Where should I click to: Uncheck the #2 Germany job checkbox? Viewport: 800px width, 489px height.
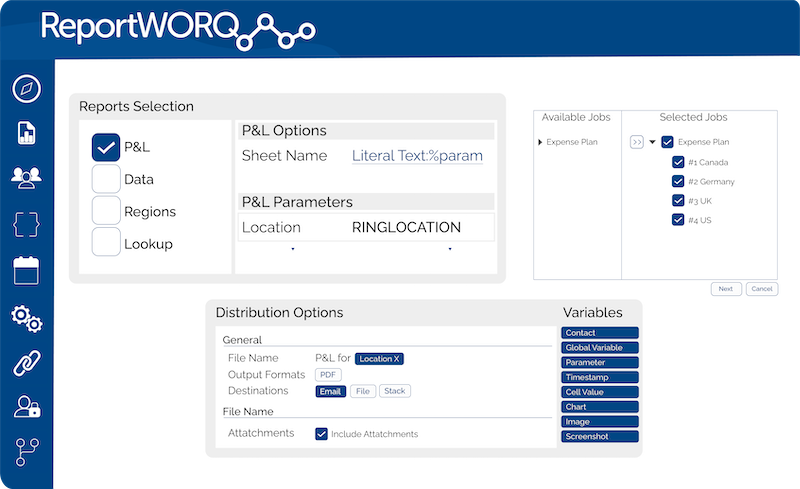(x=678, y=182)
